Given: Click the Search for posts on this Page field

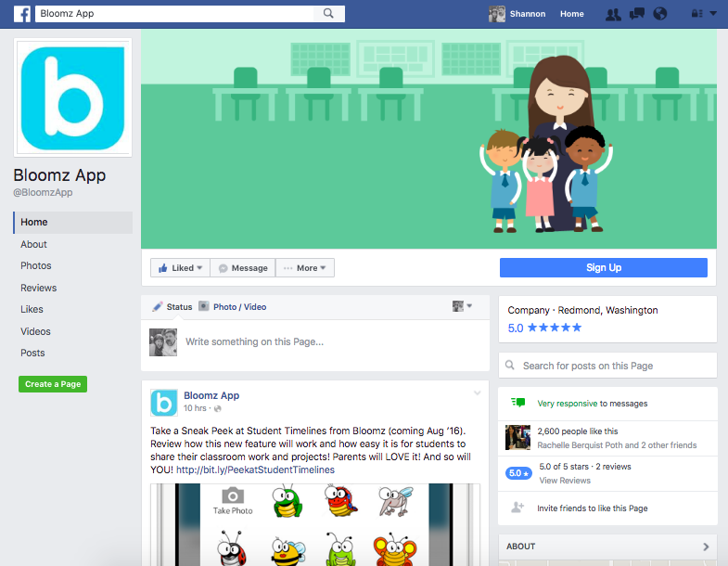Looking at the screenshot, I should tap(607, 366).
